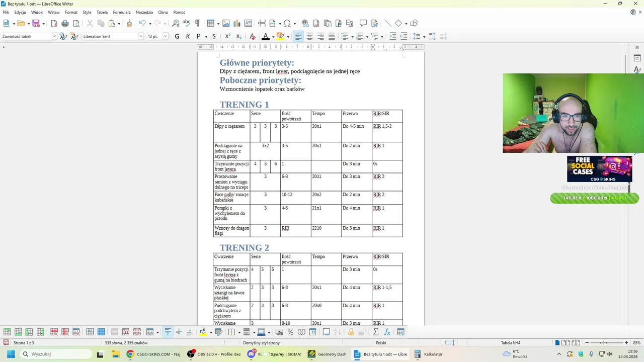Open the 12 pt font size dropdown

coord(165,36)
